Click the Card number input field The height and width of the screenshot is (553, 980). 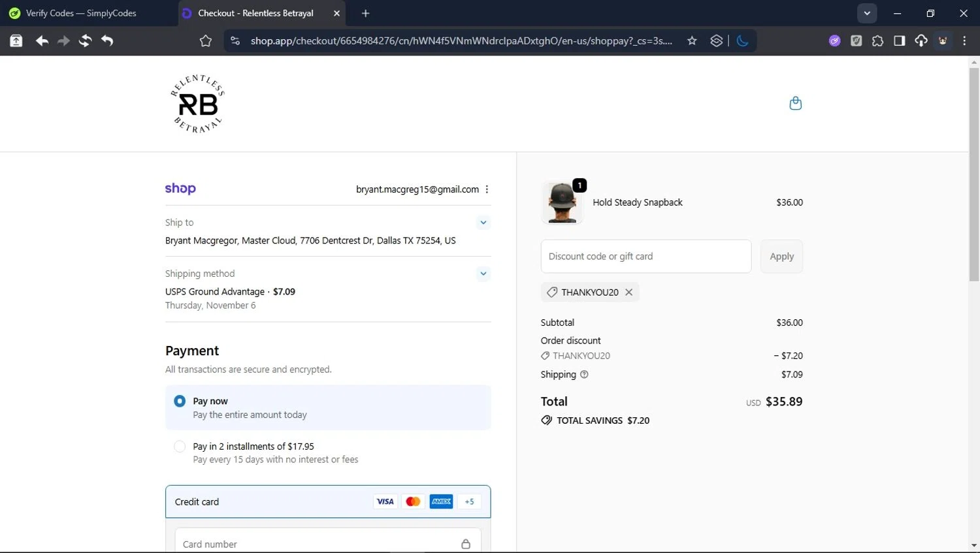(328, 541)
